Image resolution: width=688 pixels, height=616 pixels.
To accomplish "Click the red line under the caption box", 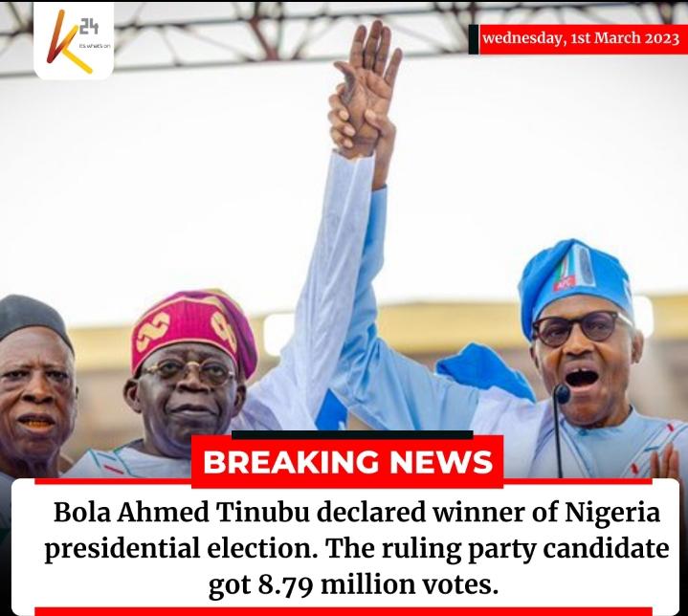I will [344, 611].
